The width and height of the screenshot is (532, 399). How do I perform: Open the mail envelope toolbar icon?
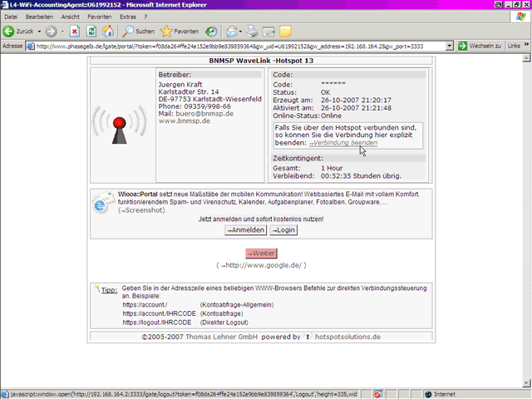coord(232,32)
